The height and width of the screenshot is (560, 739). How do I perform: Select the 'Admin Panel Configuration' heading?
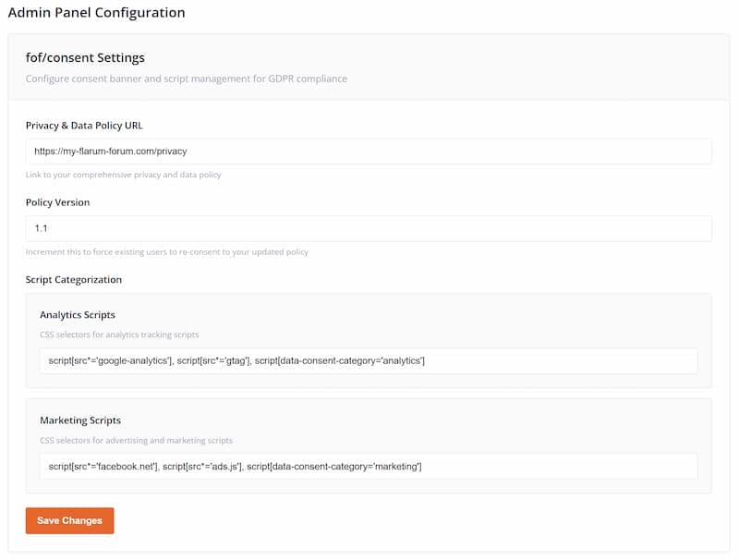coord(97,13)
